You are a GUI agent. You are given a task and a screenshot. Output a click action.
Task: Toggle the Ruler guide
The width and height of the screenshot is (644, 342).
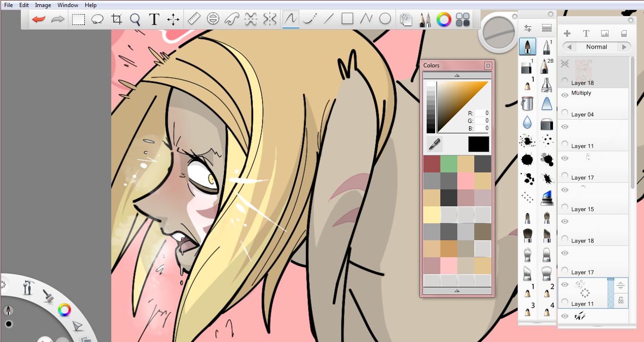[x=194, y=19]
